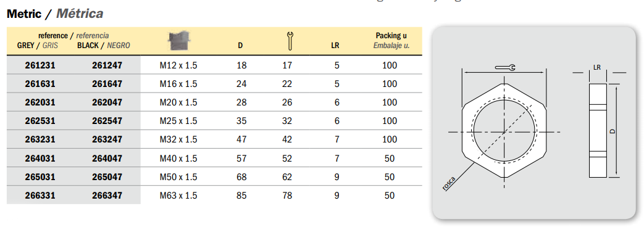Select grey reference 264031
Viewport: 644px width, 227px height.
(x=40, y=159)
